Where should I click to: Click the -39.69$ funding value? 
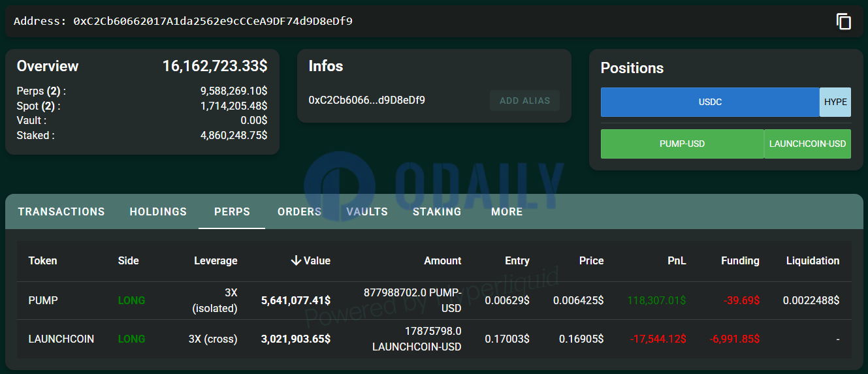(741, 300)
